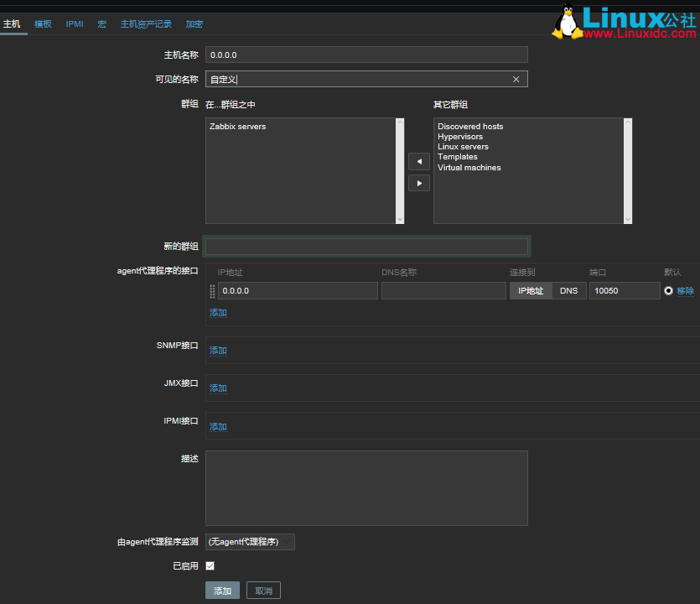Set connection mode to IP地址

coord(530,291)
